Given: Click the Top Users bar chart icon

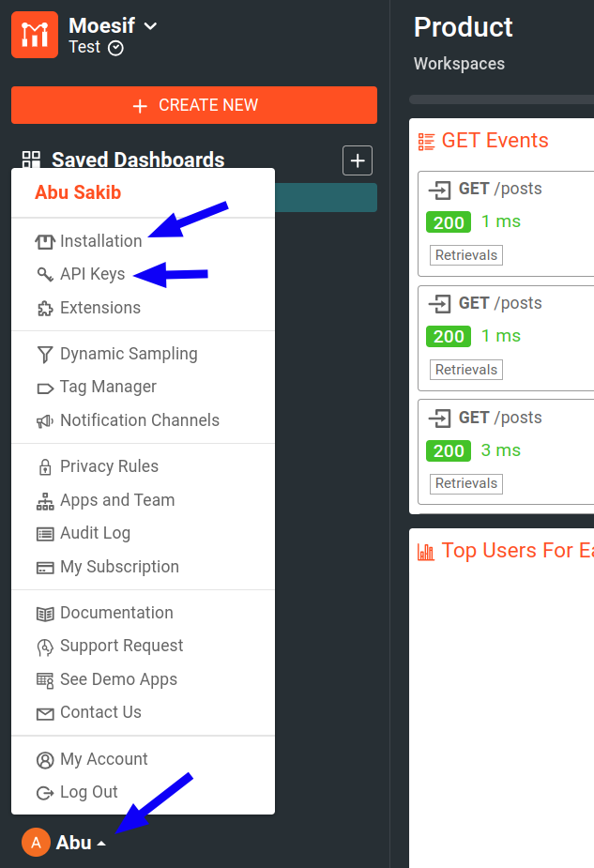Looking at the screenshot, I should click(426, 552).
